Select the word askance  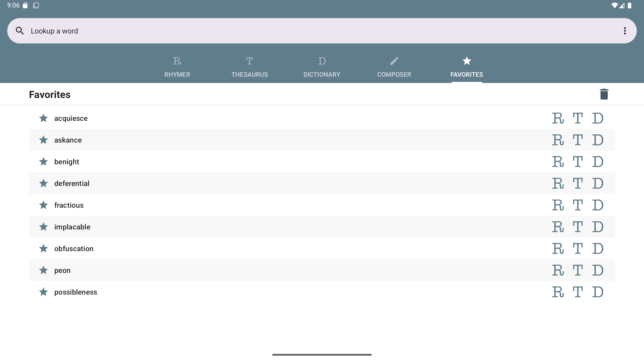click(x=68, y=140)
